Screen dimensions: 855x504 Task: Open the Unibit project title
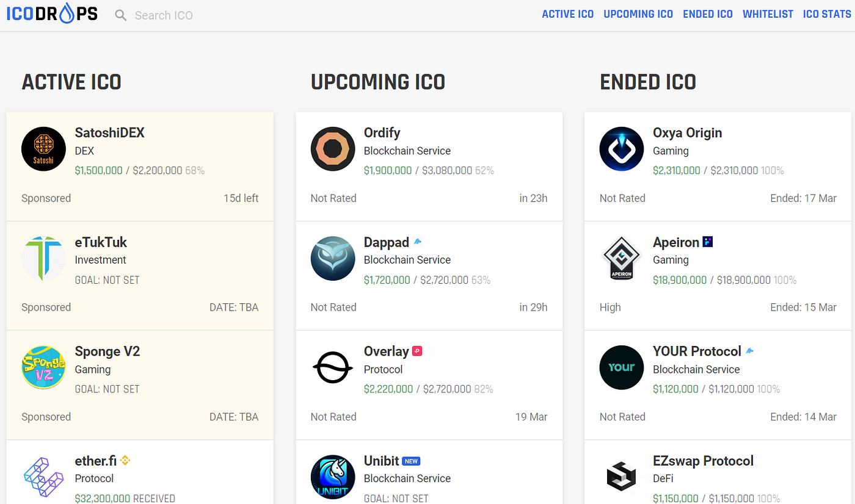[382, 461]
